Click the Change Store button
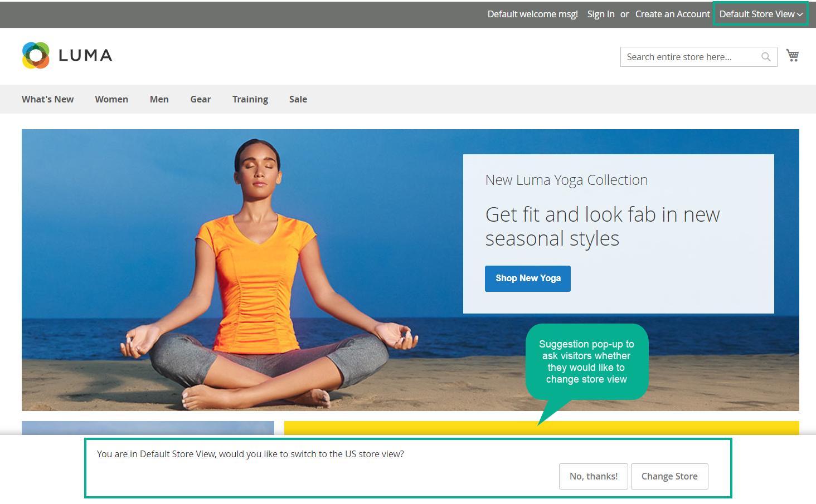 [669, 476]
